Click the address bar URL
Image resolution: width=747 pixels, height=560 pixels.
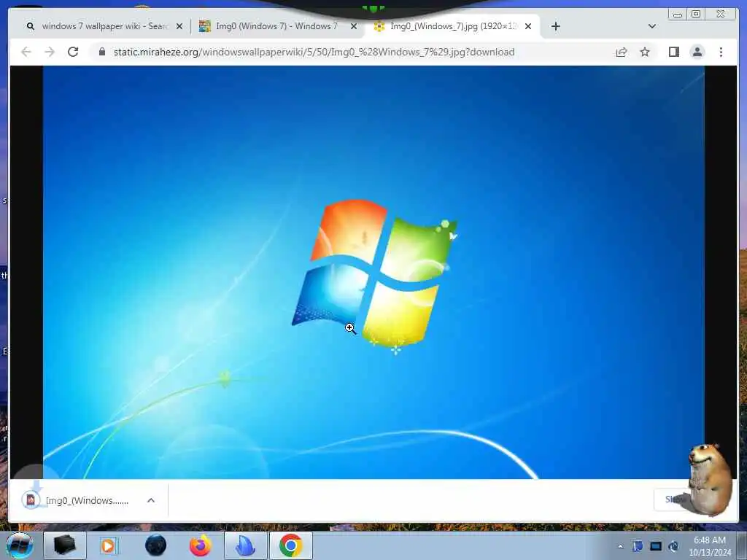314,52
